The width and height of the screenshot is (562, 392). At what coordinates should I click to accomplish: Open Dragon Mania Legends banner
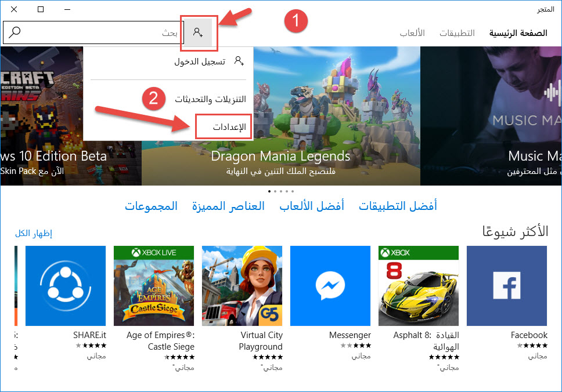point(280,115)
